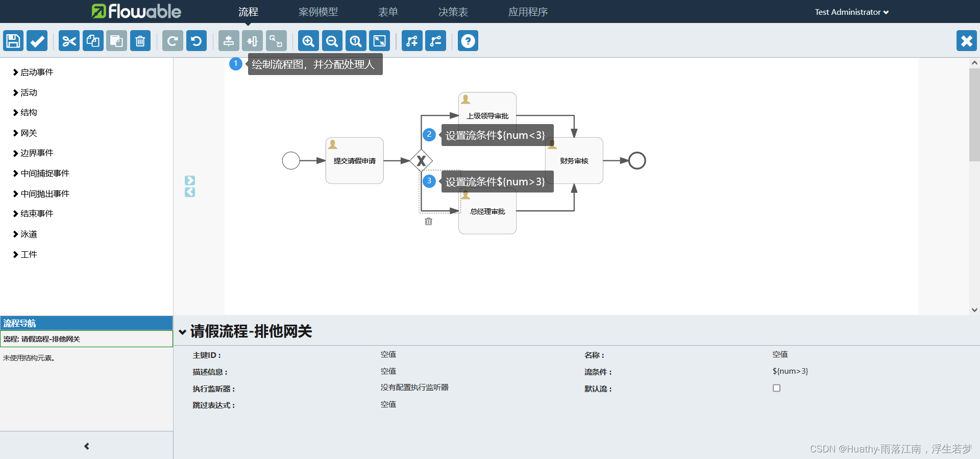Image resolution: width=980 pixels, height=459 pixels.
Task: Expand the 边界事件 palette group
Action: coord(33,153)
